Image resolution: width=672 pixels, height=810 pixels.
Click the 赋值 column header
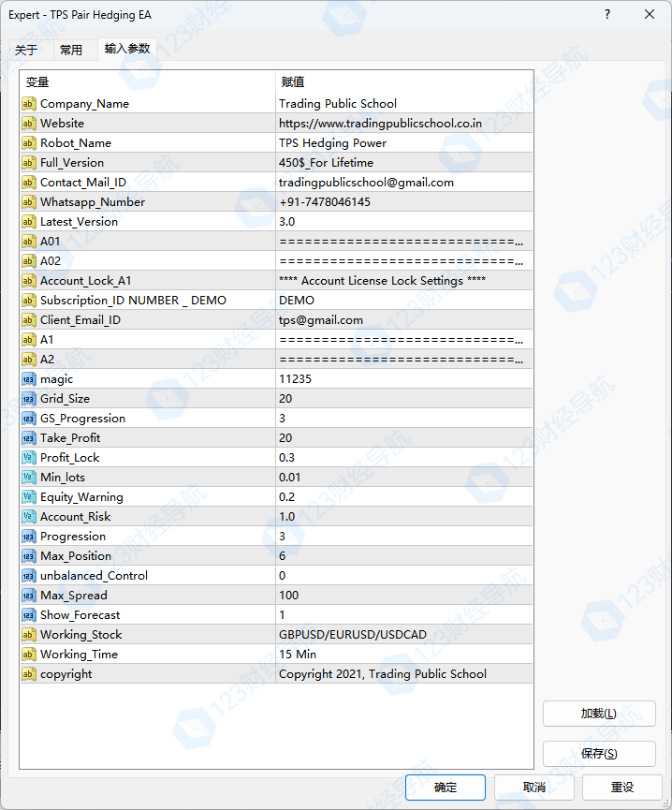coord(404,81)
